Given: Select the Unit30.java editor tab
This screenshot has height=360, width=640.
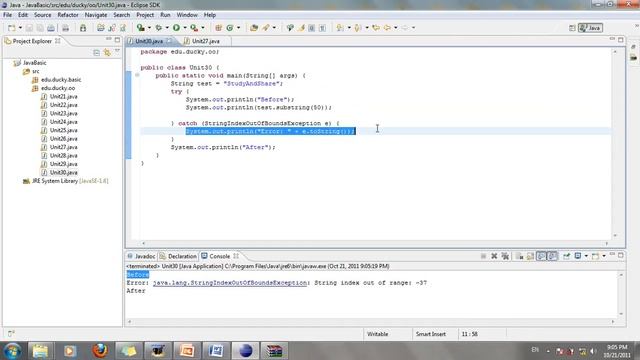Looking at the screenshot, I should click(x=149, y=41).
